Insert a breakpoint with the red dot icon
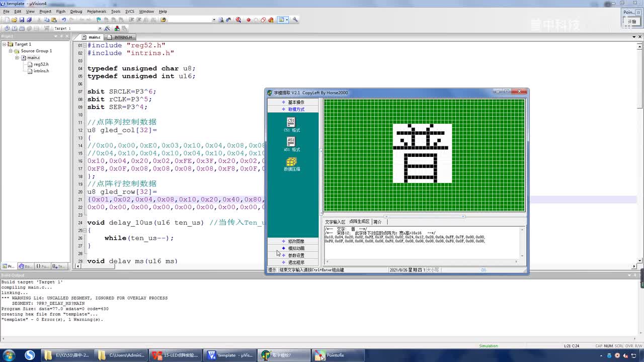The width and height of the screenshot is (644, 362). [248, 20]
